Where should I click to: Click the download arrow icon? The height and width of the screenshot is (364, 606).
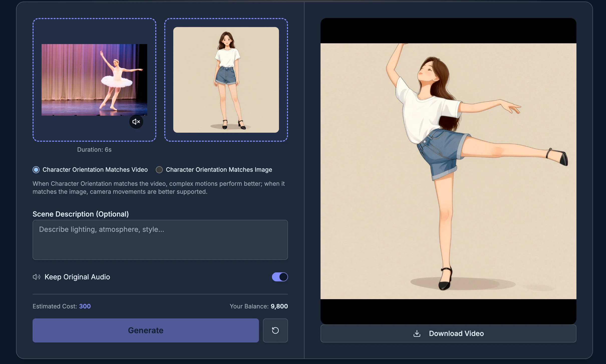pos(417,333)
